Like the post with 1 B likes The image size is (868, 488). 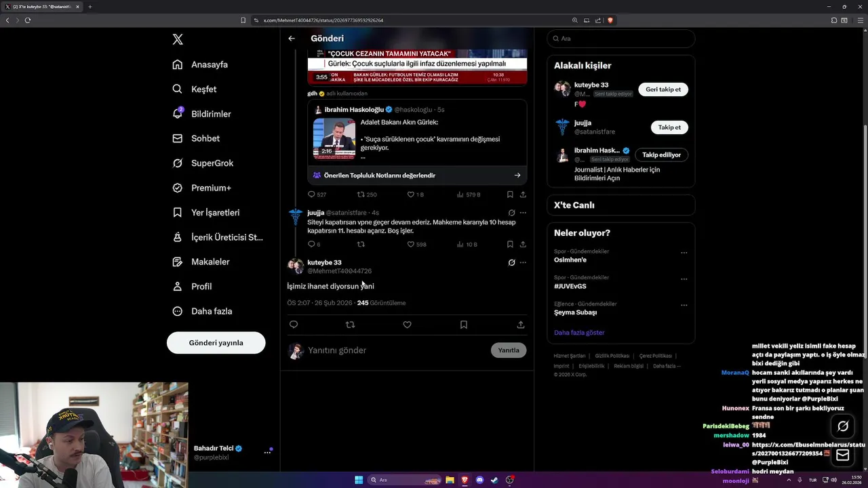point(410,195)
